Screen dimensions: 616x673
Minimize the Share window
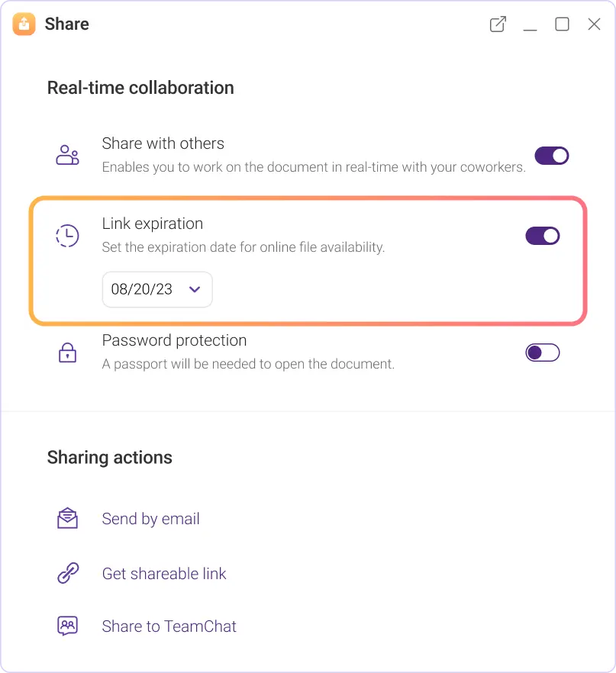[531, 26]
